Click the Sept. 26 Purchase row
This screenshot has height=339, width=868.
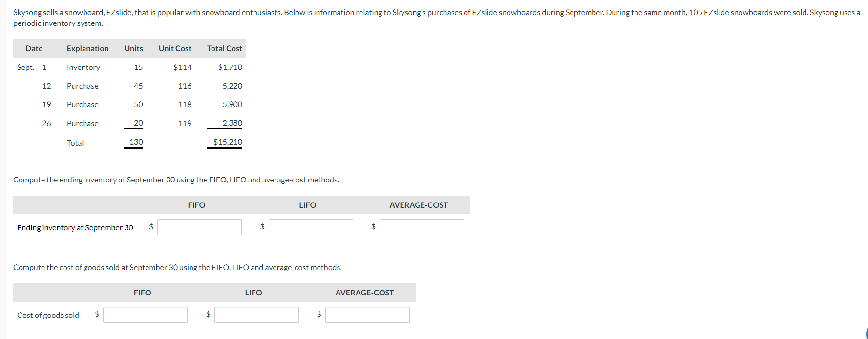[83, 123]
